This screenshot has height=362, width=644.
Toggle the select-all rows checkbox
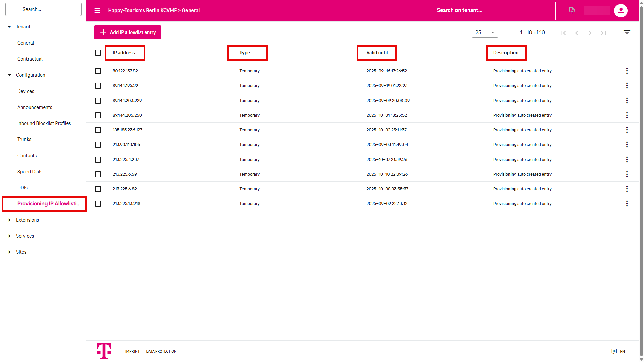click(x=98, y=53)
